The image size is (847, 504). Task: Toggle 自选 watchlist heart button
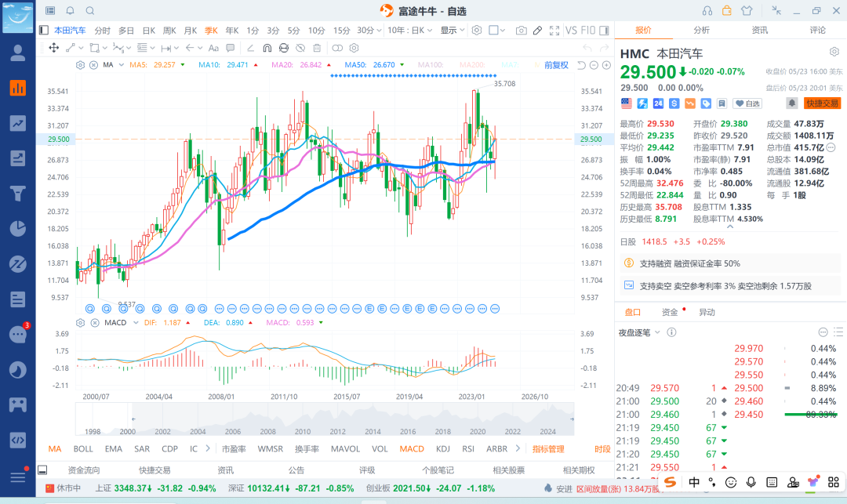click(x=747, y=103)
